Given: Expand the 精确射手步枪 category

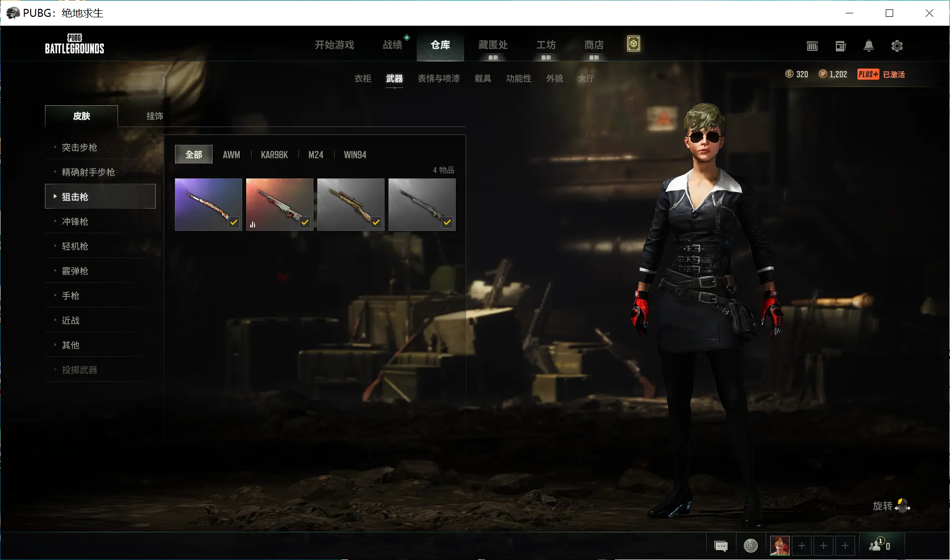Looking at the screenshot, I should click(100, 172).
